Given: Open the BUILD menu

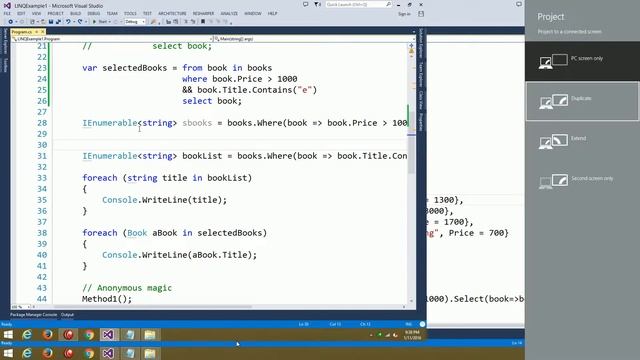Looking at the screenshot, I should (76, 13).
